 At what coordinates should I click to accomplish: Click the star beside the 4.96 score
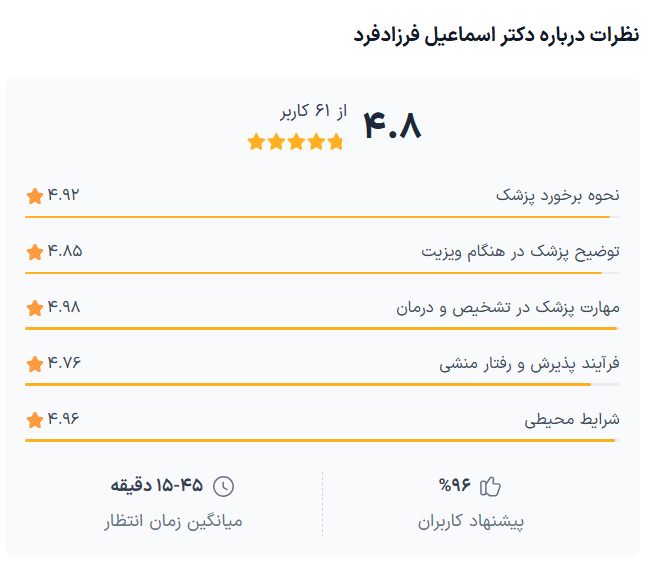click(x=35, y=419)
